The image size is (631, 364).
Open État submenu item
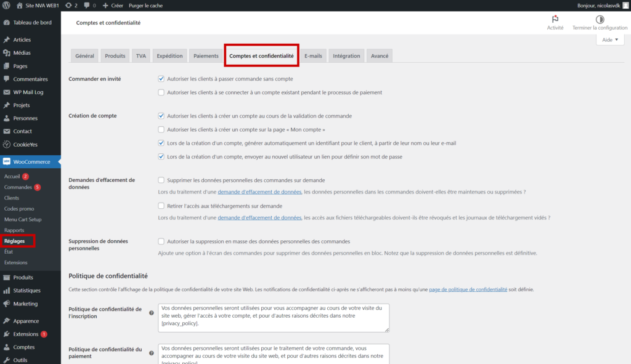(x=9, y=252)
